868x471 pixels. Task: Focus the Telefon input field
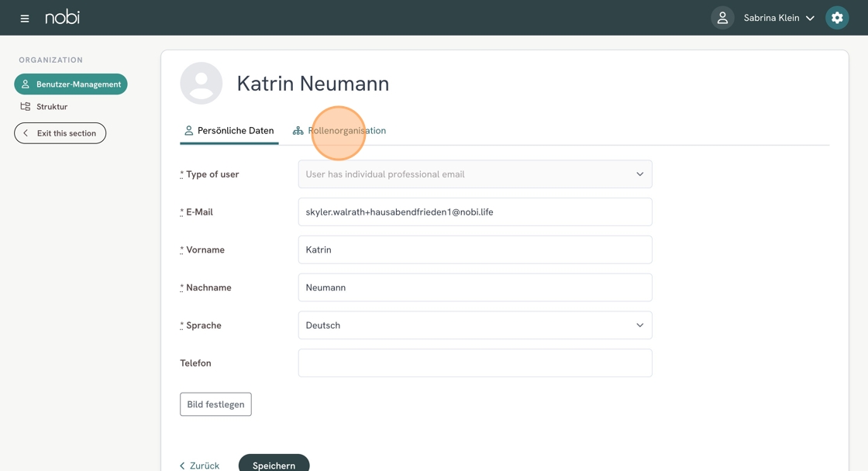pos(474,363)
